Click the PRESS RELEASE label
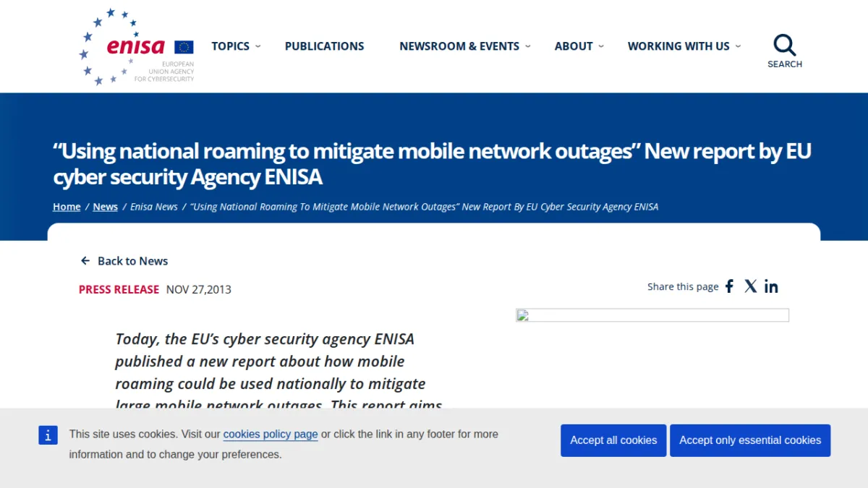 point(119,289)
